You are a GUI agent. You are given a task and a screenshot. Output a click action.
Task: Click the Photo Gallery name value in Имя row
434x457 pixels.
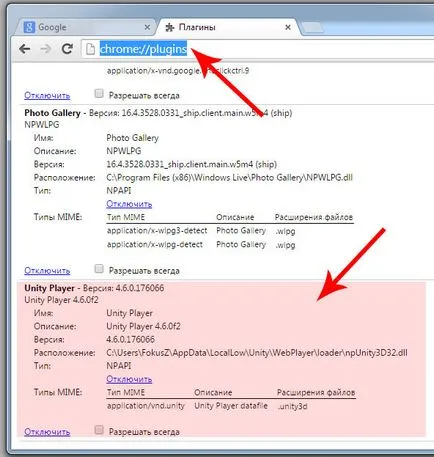pyautogui.click(x=132, y=138)
